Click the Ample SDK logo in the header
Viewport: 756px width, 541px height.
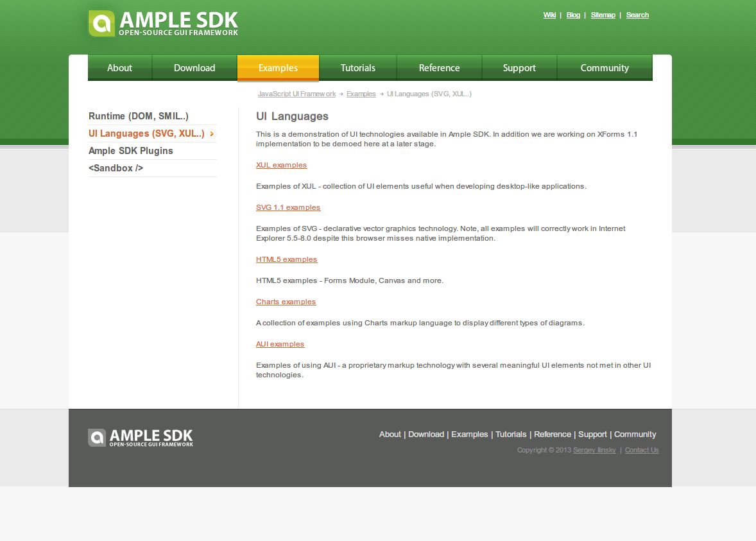point(162,22)
